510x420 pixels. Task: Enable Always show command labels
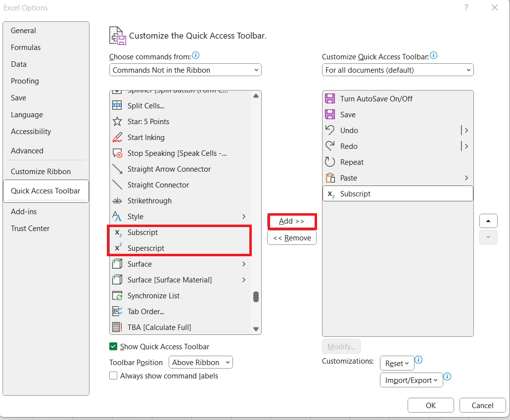tap(113, 376)
